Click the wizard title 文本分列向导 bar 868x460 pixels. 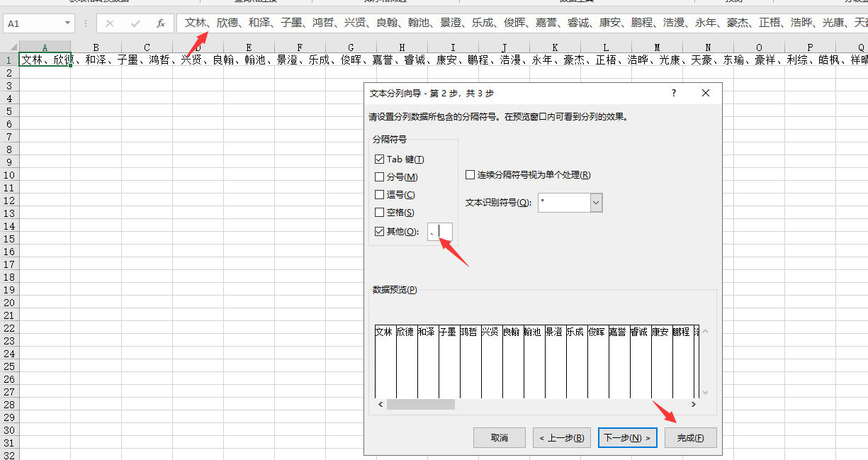point(432,93)
